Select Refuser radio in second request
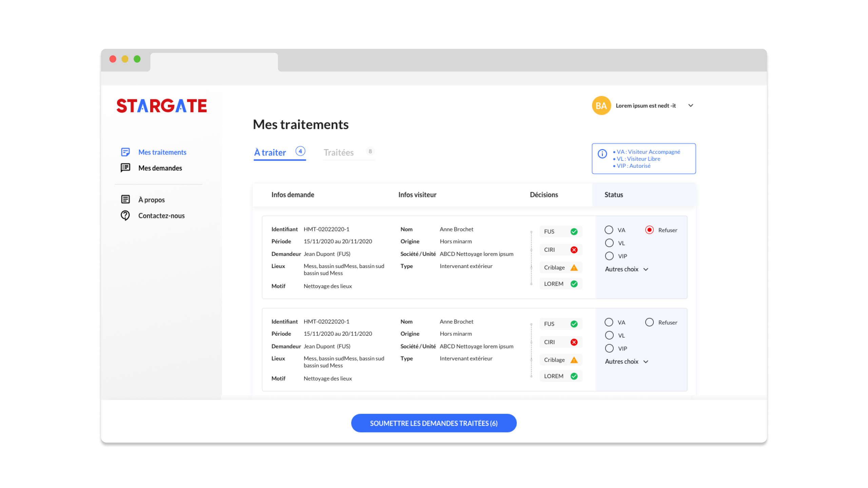The width and height of the screenshot is (868, 488). (649, 322)
